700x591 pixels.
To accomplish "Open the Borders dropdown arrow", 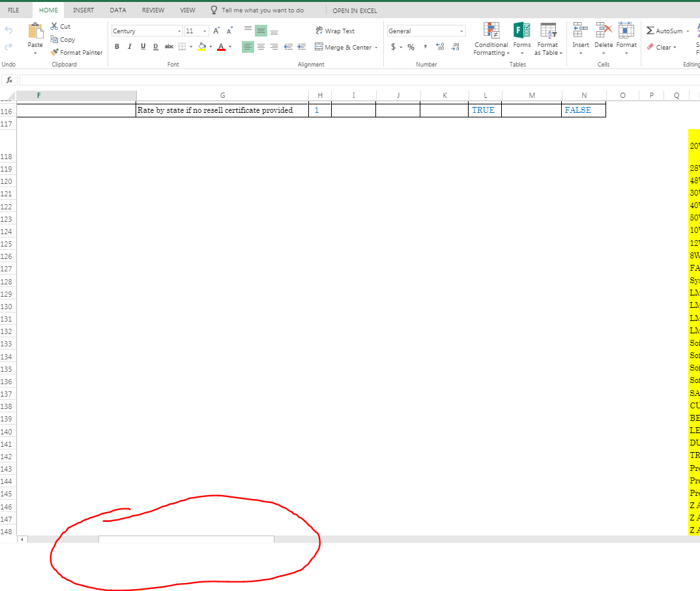I will tap(191, 46).
